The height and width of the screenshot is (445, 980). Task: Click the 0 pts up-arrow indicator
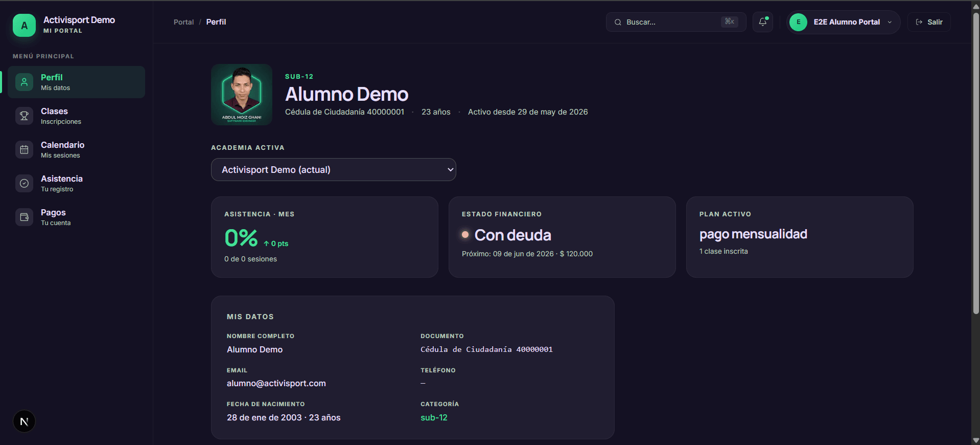[x=276, y=243]
